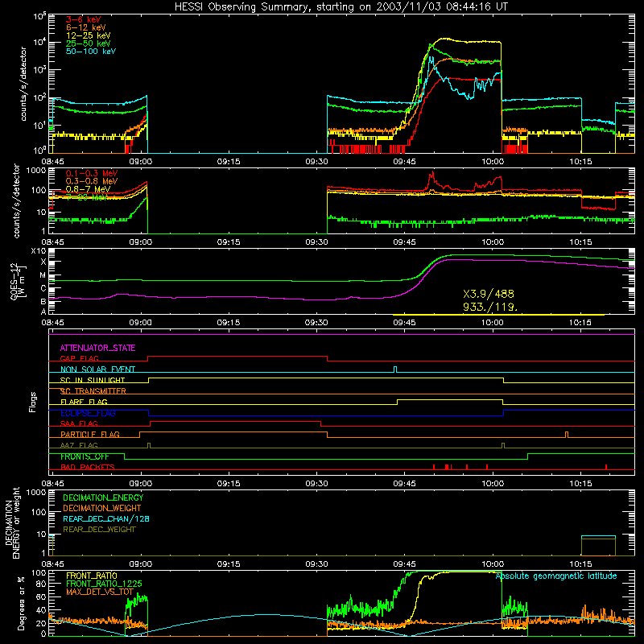The height and width of the screenshot is (644, 644).
Task: Click the 0.8-7 MeV legend label
Action: click(88, 189)
